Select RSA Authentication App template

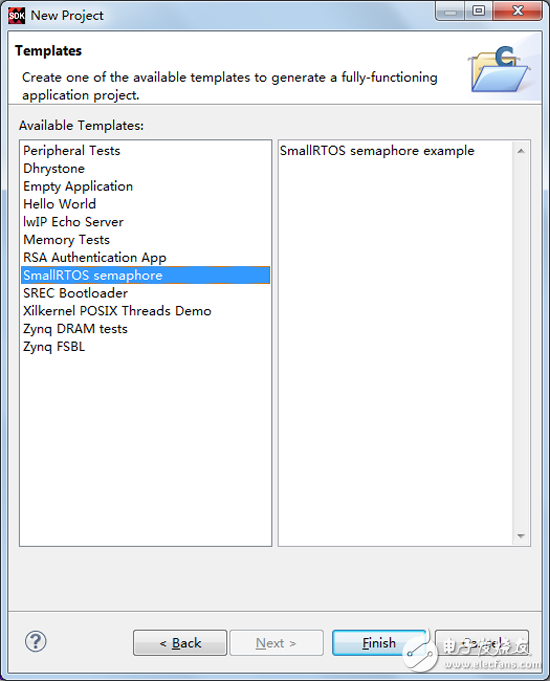pyautogui.click(x=95, y=258)
